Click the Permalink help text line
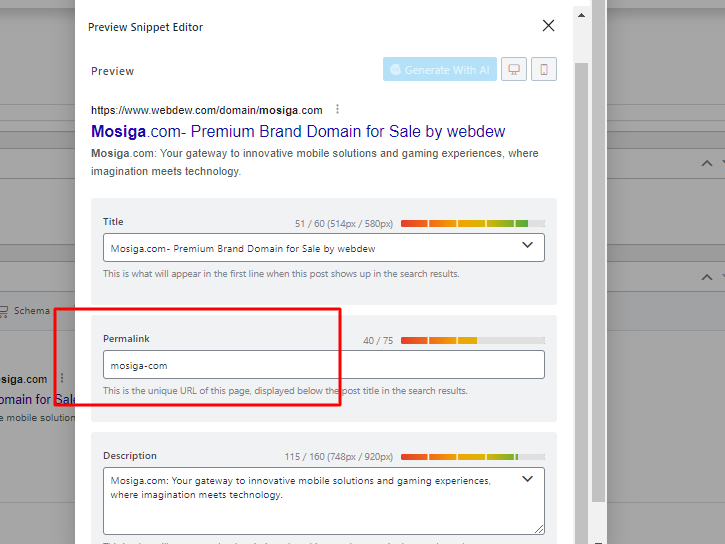This screenshot has height=544, width=725. coord(285,391)
